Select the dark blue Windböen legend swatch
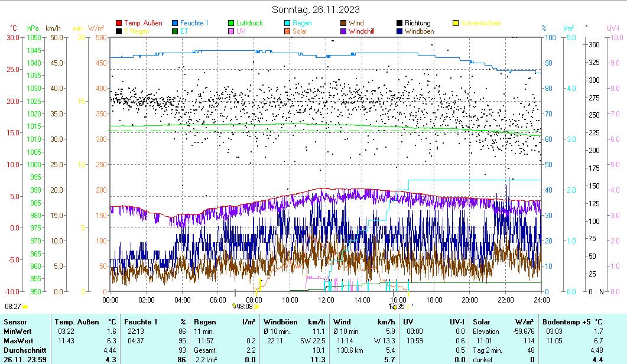627x364 pixels. click(399, 31)
